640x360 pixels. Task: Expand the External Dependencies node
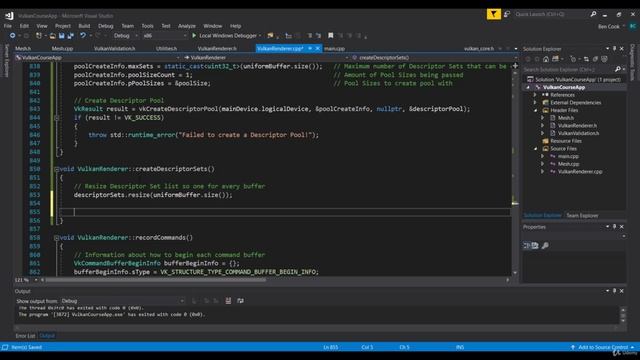coord(535,103)
